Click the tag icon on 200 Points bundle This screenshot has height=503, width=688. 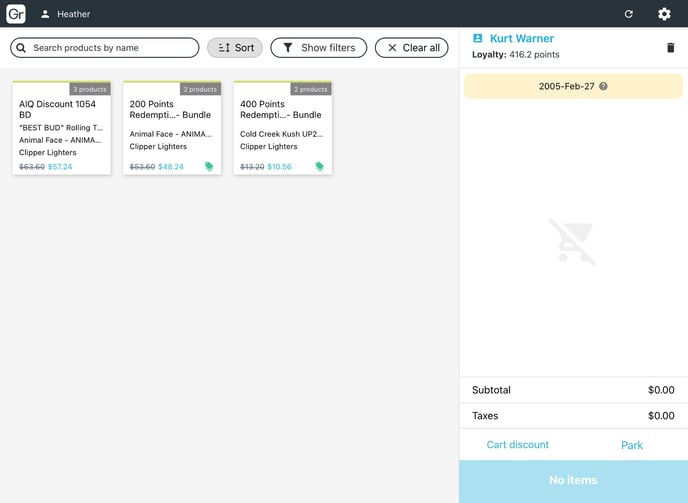209,166
